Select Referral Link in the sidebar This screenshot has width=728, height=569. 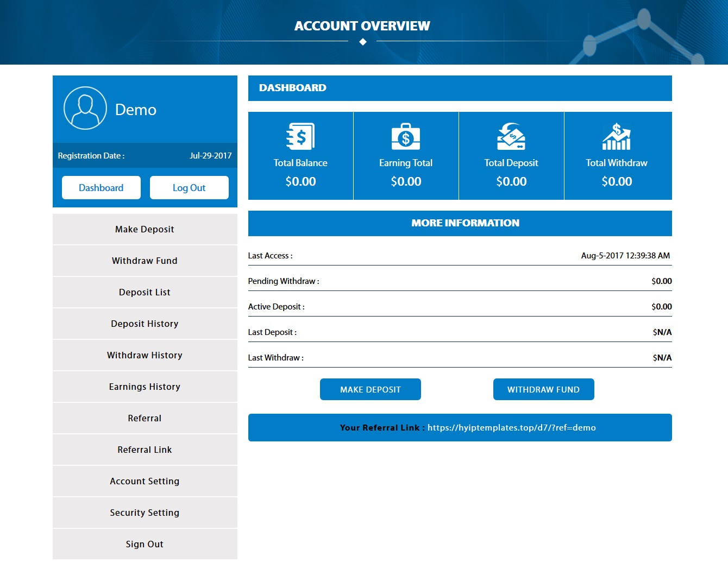pos(145,450)
